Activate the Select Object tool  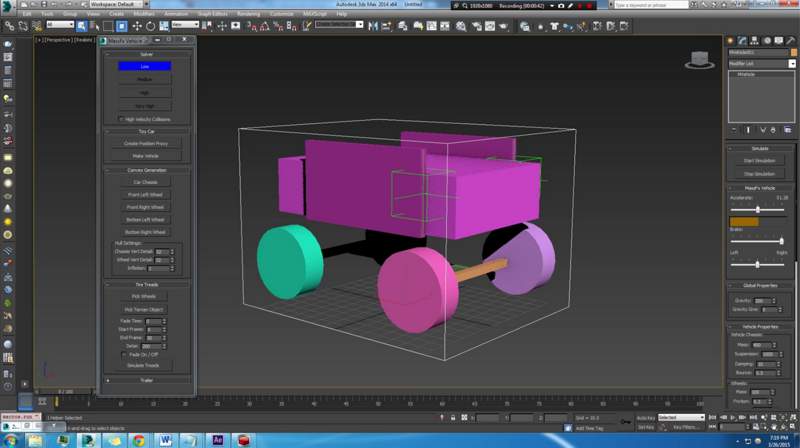[x=81, y=25]
